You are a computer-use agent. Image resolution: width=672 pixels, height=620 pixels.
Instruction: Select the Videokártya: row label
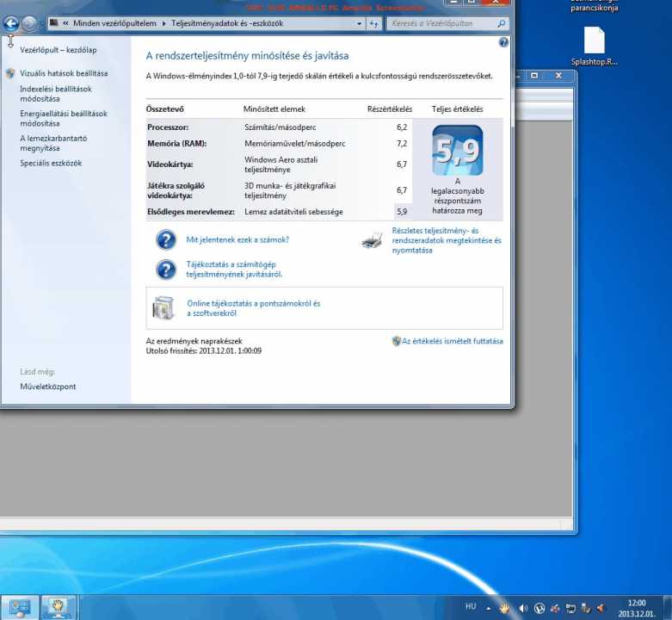[x=170, y=164]
